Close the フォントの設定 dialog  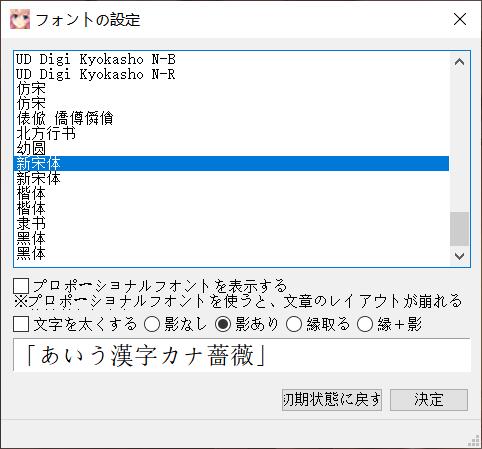pos(460,19)
